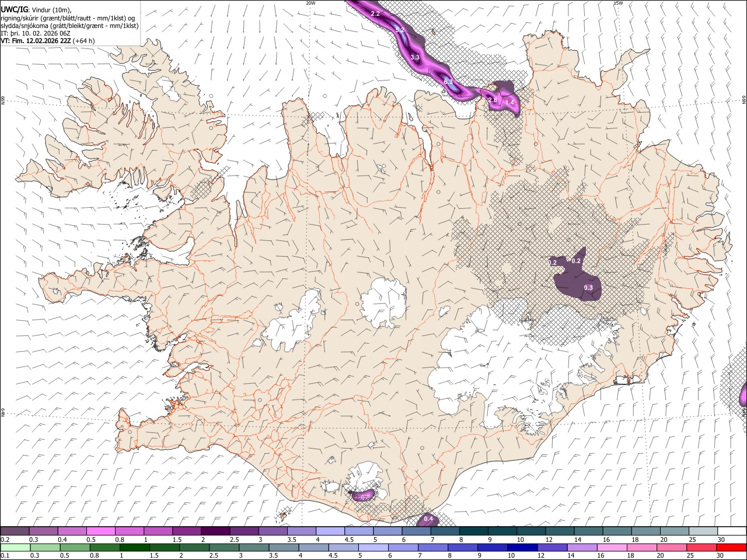Click the dark mauve 0.2–0.3 swatch in upper legend row
Image resolution: width=747 pixels, height=560 pixels.
pyautogui.click(x=15, y=531)
